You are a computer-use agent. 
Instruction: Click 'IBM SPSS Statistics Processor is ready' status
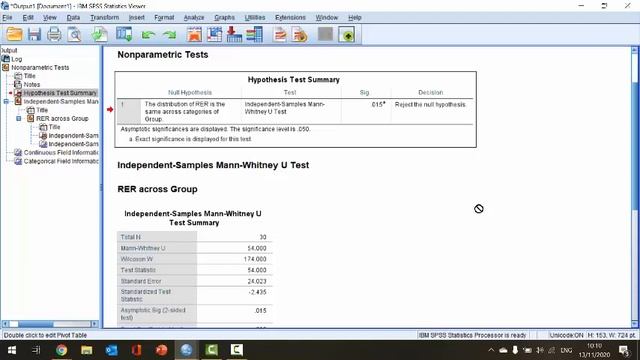point(472,335)
